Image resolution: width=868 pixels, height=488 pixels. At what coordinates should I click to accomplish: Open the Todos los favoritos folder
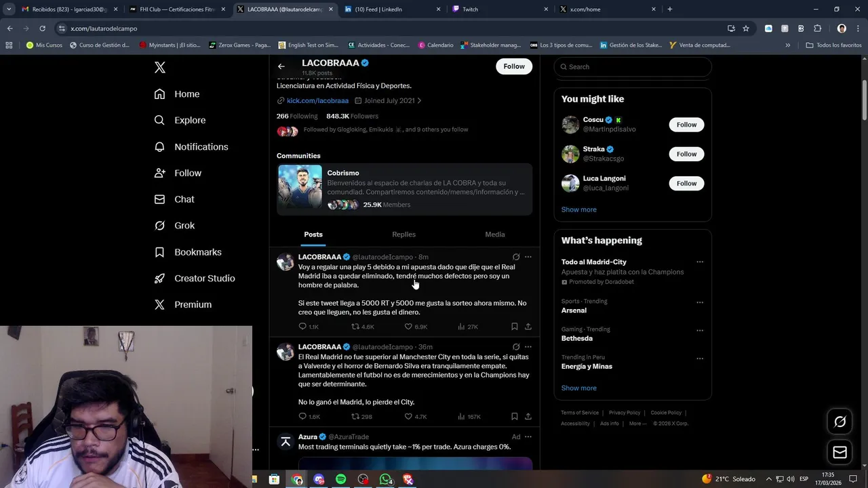(x=833, y=45)
